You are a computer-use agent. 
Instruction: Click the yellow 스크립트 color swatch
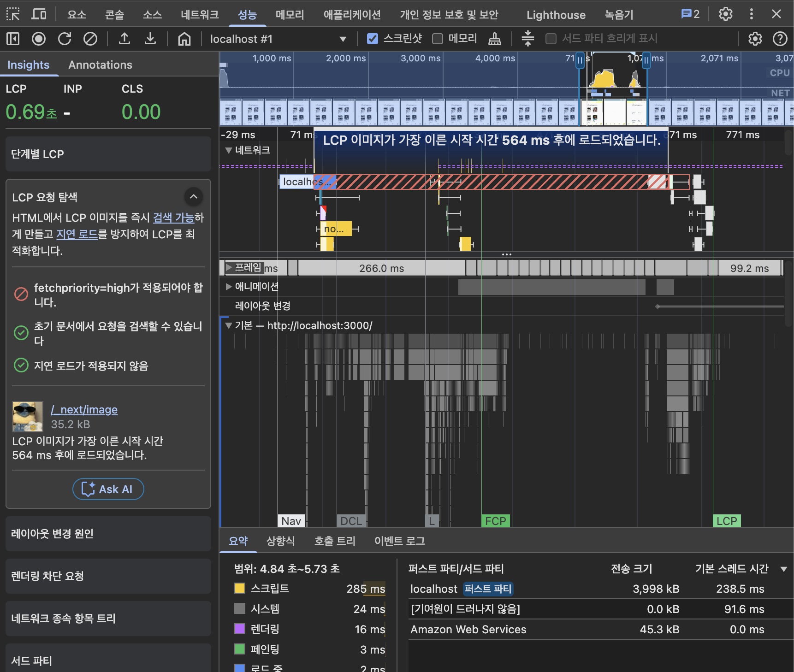tap(240, 589)
